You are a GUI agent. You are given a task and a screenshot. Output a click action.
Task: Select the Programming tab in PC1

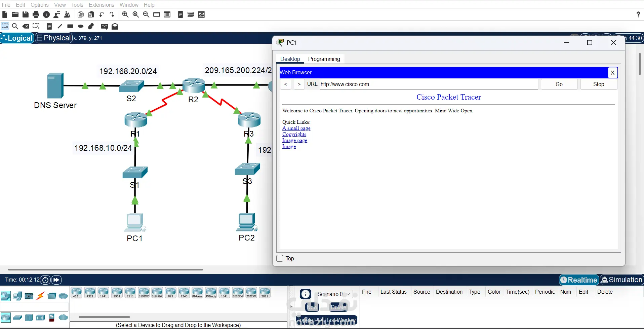coord(324,59)
